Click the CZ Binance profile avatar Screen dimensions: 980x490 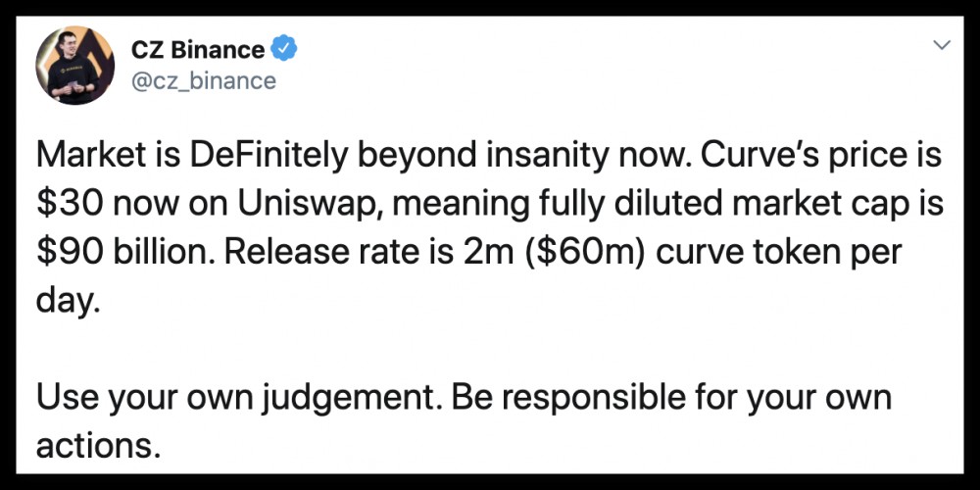pyautogui.click(x=77, y=68)
